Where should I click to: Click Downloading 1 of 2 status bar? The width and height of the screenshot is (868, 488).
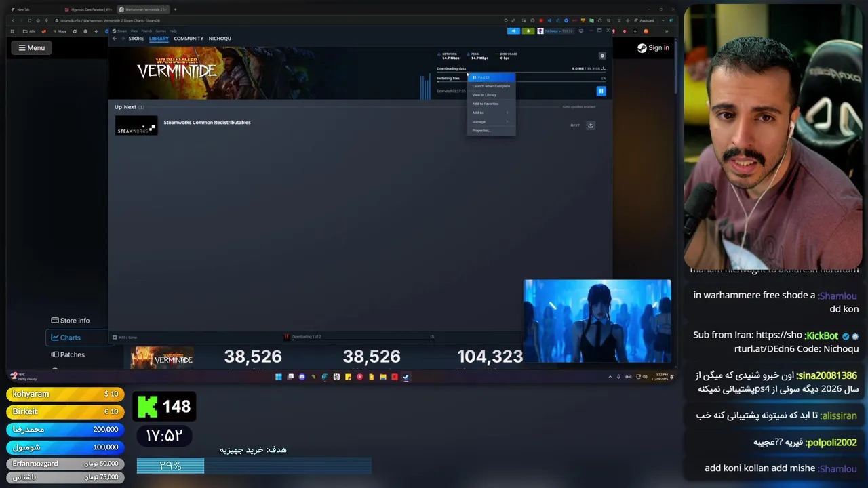[x=359, y=337]
